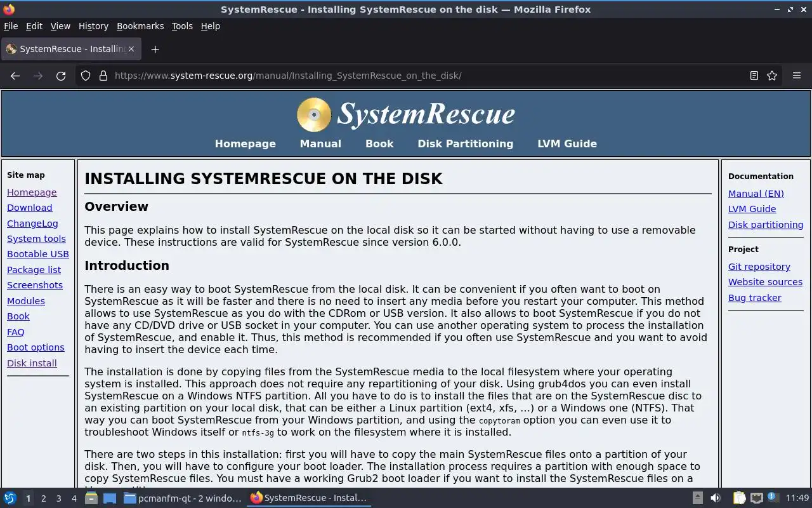
Task: Open the removable media tray icon
Action: [697, 498]
